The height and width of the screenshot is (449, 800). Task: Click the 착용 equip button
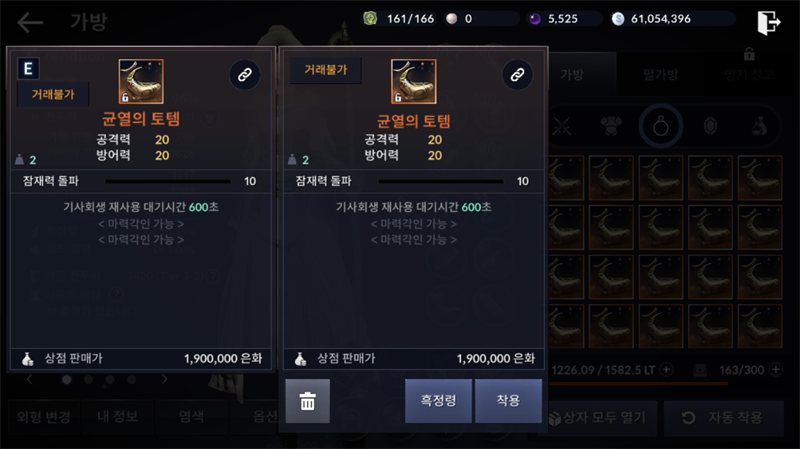508,401
